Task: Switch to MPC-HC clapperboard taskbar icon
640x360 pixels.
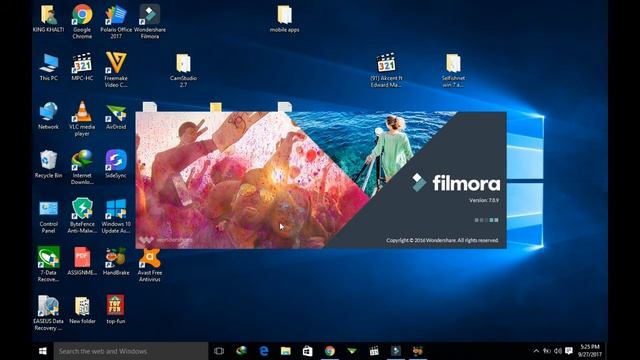Action: 374,351
